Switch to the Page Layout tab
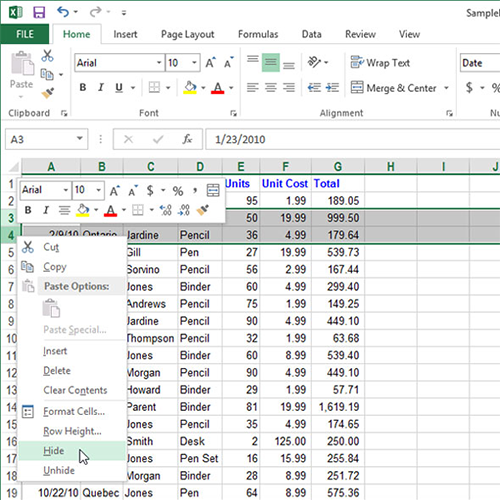 [188, 34]
